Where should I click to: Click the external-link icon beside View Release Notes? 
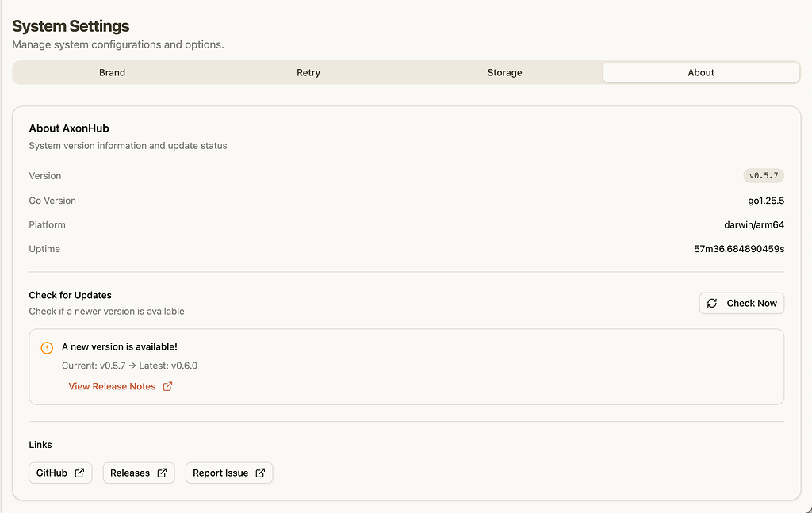click(168, 386)
